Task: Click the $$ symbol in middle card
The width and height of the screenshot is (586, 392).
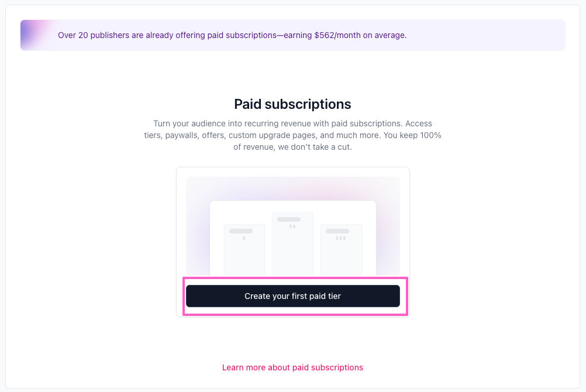Action: click(x=292, y=226)
